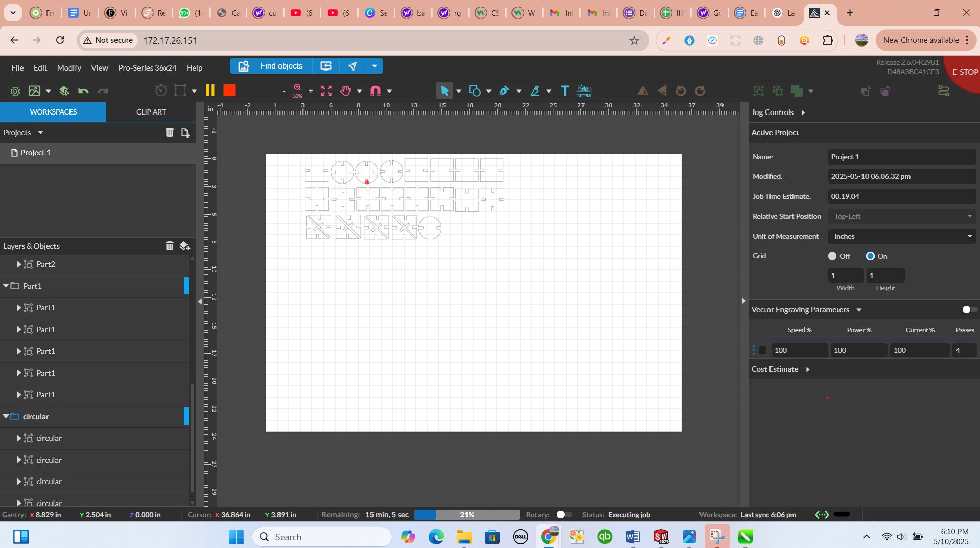Click the paper plane send icon
980x548 pixels.
click(353, 66)
